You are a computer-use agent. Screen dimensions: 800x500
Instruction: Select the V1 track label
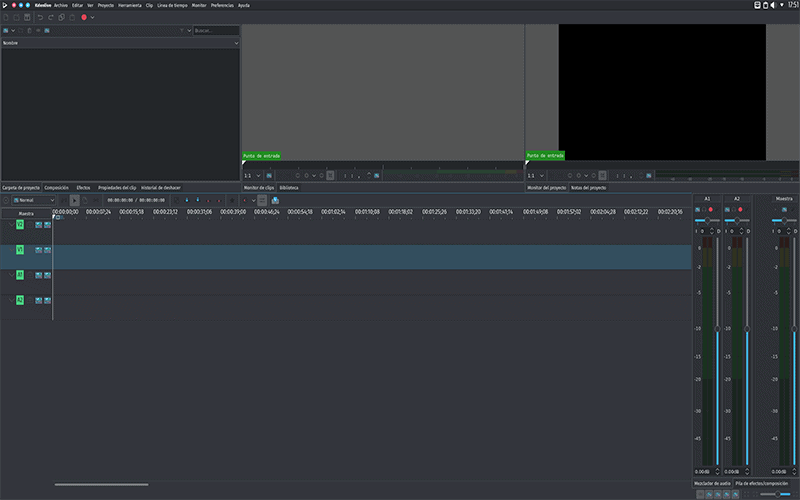pos(20,249)
